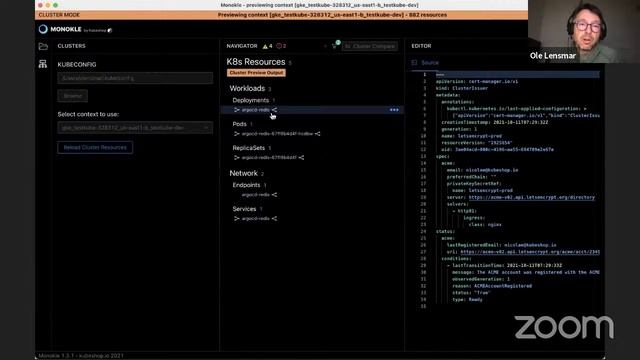This screenshot has height=360, width=640.
Task: Open the file explorer folder icon in sidebar
Action: point(43,47)
